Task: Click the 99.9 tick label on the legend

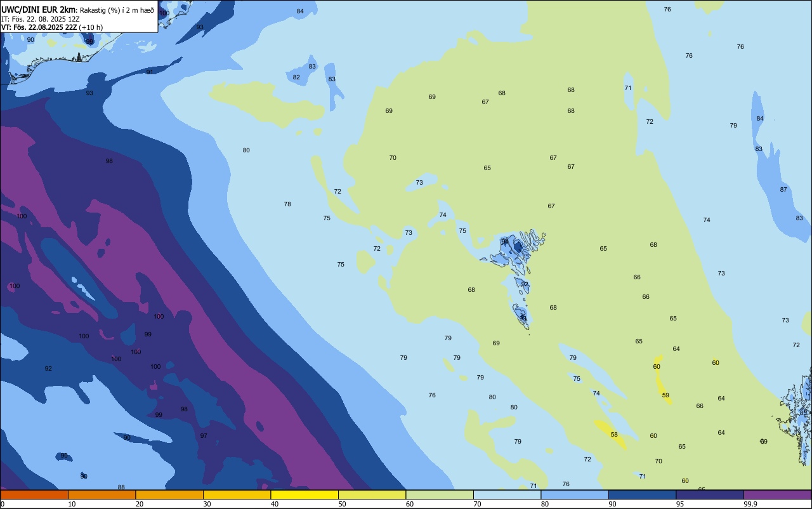Action: pos(750,504)
